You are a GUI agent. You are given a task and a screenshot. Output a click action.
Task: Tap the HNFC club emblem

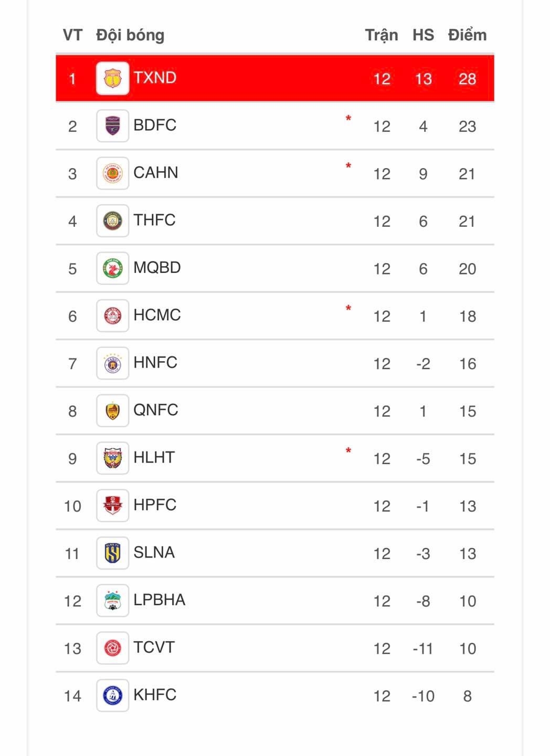click(x=112, y=363)
